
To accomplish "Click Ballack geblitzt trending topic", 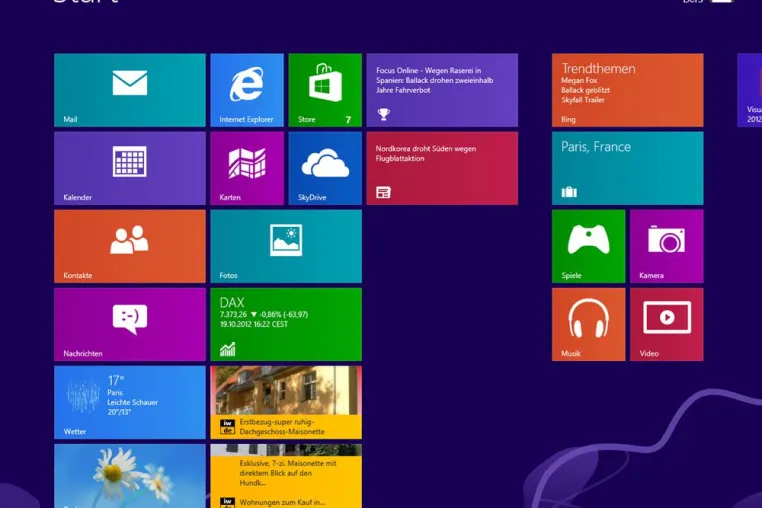I will click(585, 90).
